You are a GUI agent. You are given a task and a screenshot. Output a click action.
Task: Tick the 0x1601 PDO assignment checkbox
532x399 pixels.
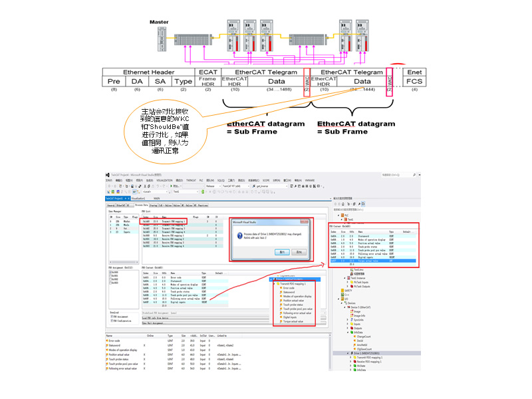110,276
